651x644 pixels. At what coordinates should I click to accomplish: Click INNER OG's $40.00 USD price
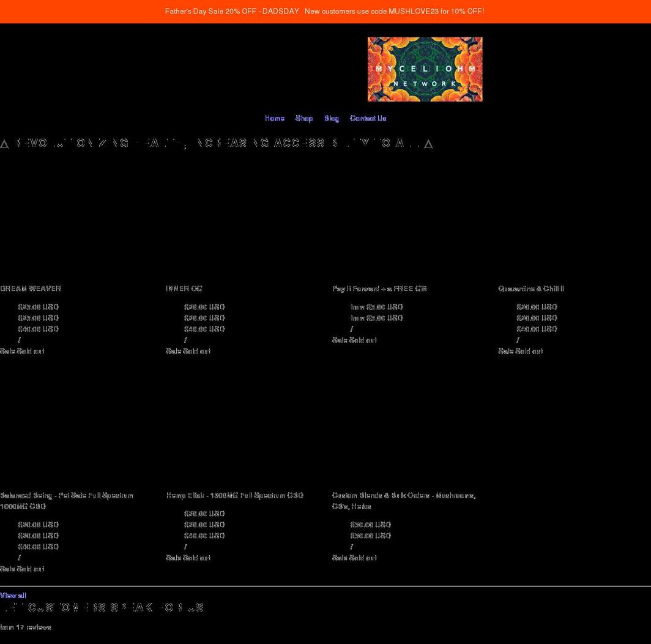coord(204,329)
